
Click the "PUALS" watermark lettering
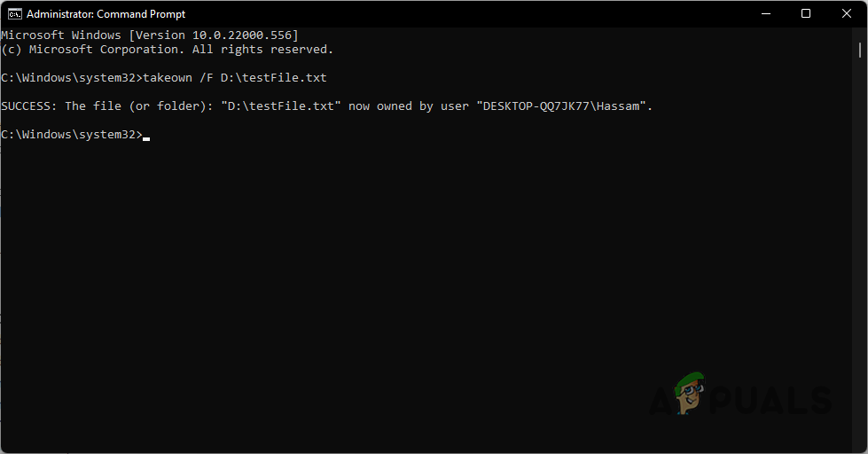[x=771, y=399]
